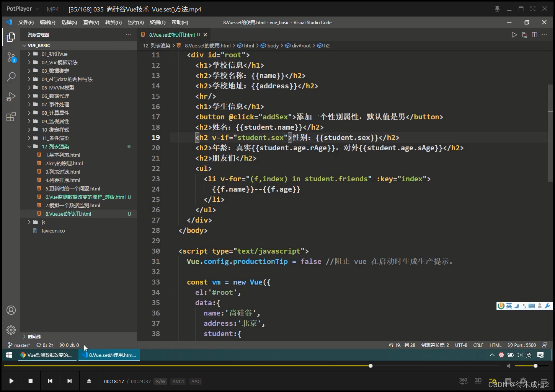Open 7.模拟一个数据监测.html file
Viewport: 555px width, 392px height.
tap(73, 205)
